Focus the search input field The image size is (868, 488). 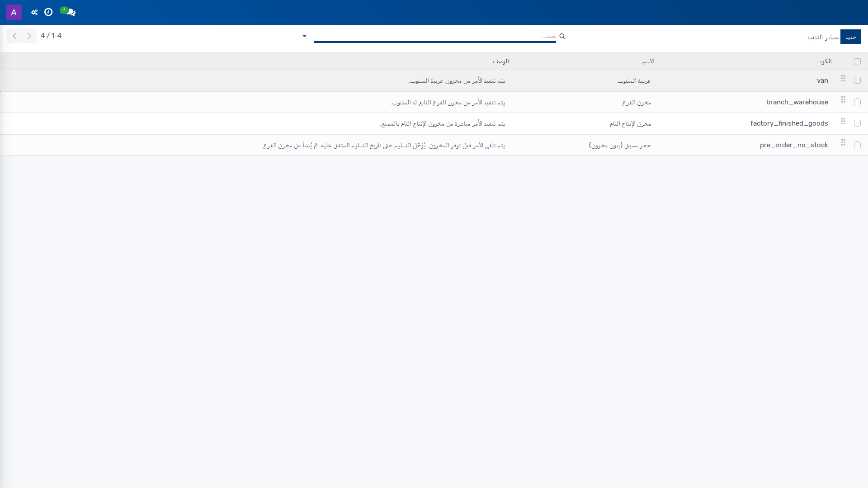point(435,36)
